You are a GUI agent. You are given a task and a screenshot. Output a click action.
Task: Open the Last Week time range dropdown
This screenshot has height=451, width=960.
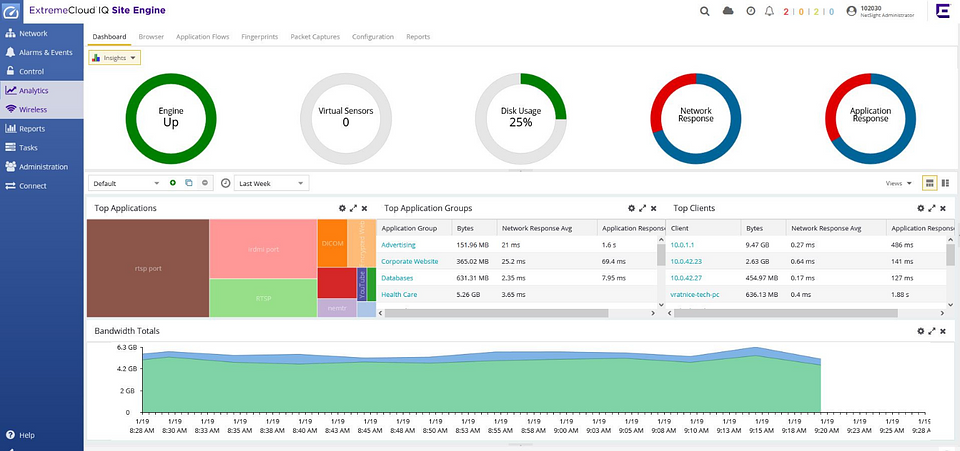coord(271,183)
